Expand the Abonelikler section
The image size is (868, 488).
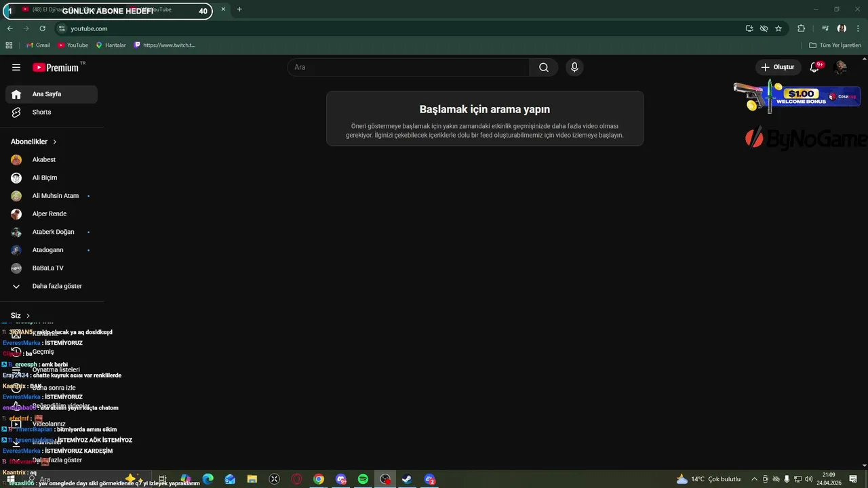34,142
